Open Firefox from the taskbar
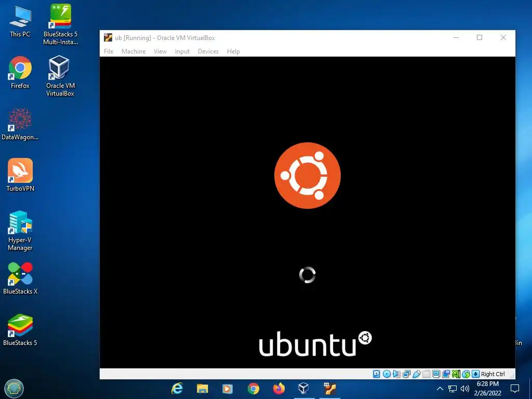The height and width of the screenshot is (399, 532). pos(278,389)
